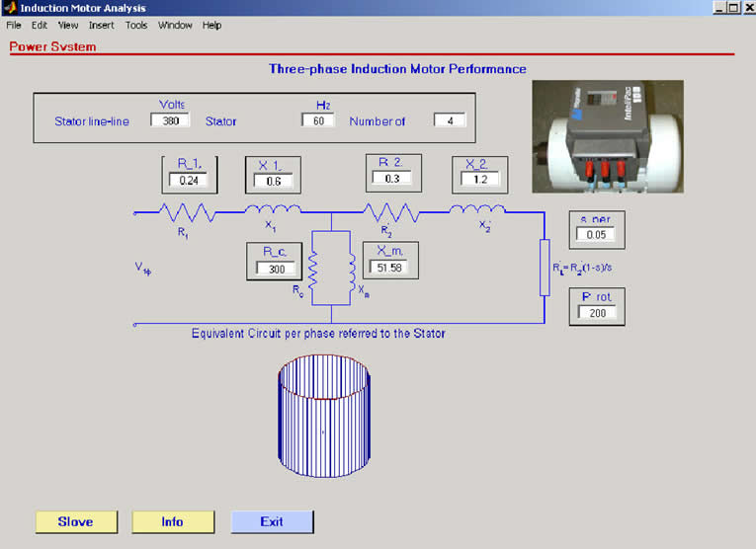Open the View menu
Viewport: 756px width, 549px height.
click(68, 25)
